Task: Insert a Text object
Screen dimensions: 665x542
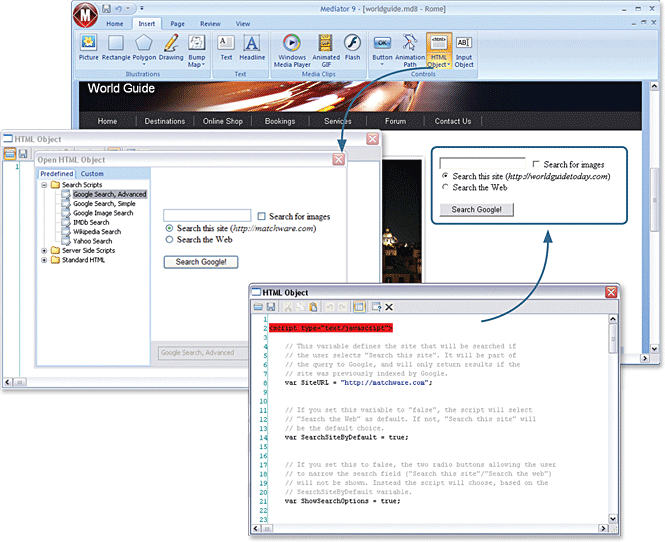Action: click(226, 47)
